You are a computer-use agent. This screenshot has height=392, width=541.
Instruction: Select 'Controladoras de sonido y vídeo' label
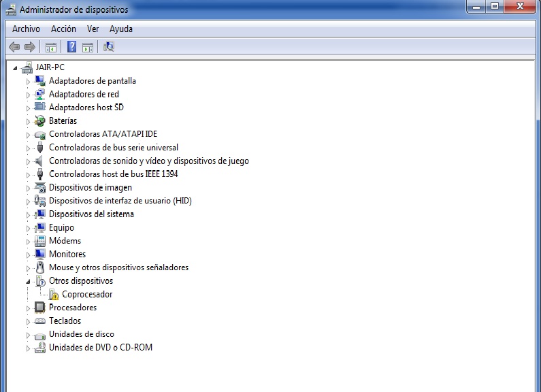(x=149, y=161)
